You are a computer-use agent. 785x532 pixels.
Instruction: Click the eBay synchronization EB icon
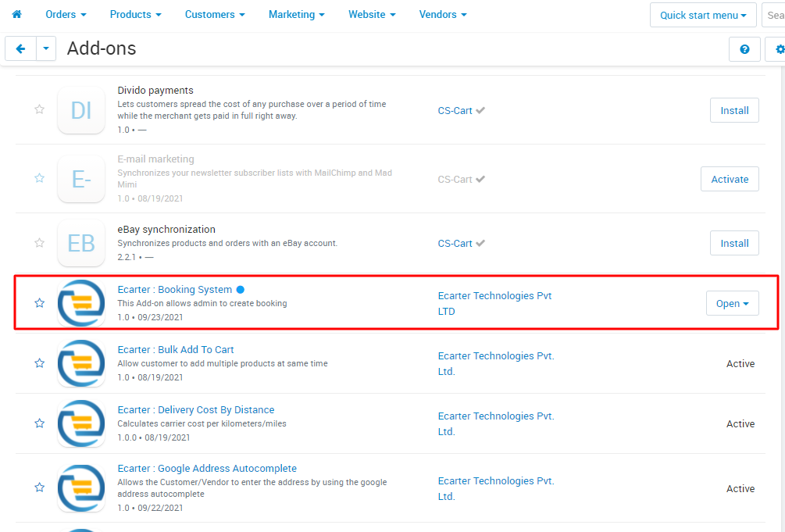click(x=81, y=243)
